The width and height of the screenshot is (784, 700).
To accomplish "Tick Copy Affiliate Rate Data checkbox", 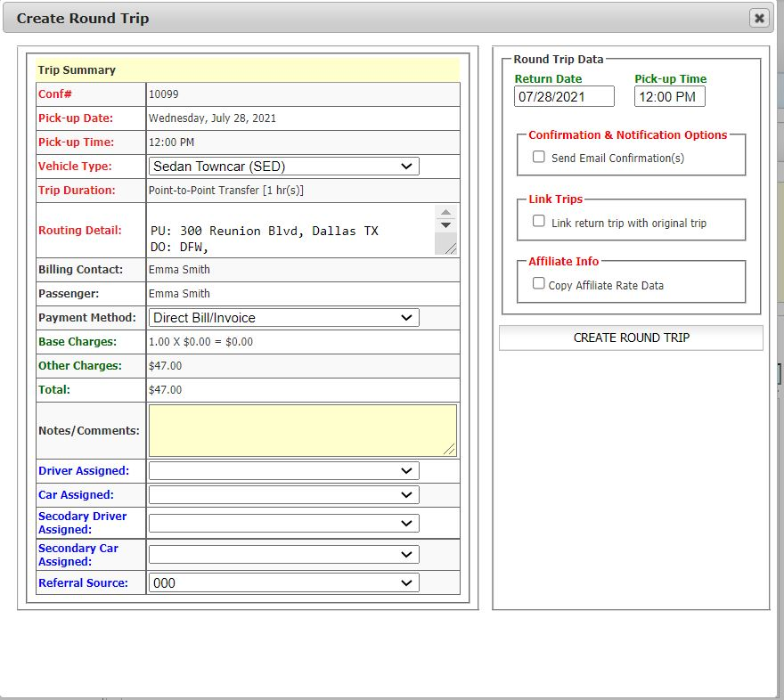I will pos(538,283).
